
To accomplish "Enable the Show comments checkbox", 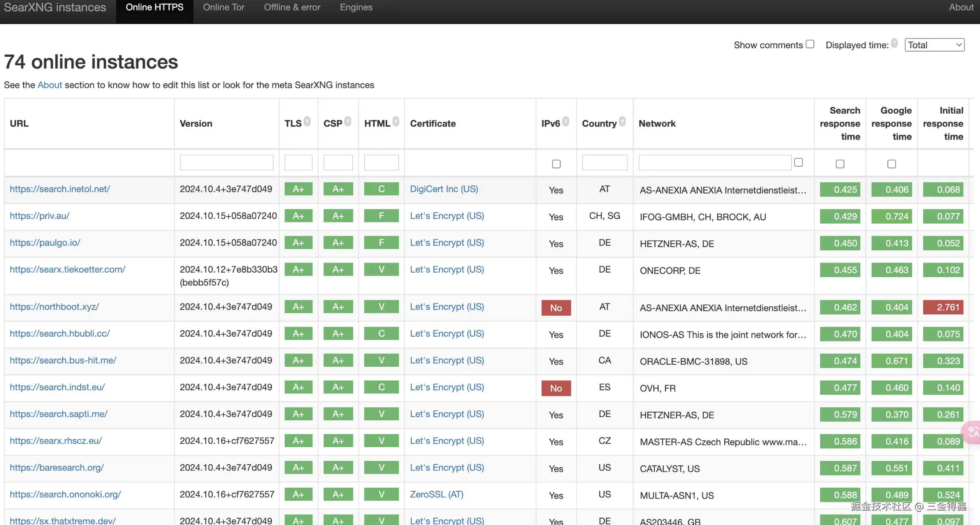I will pyautogui.click(x=810, y=44).
